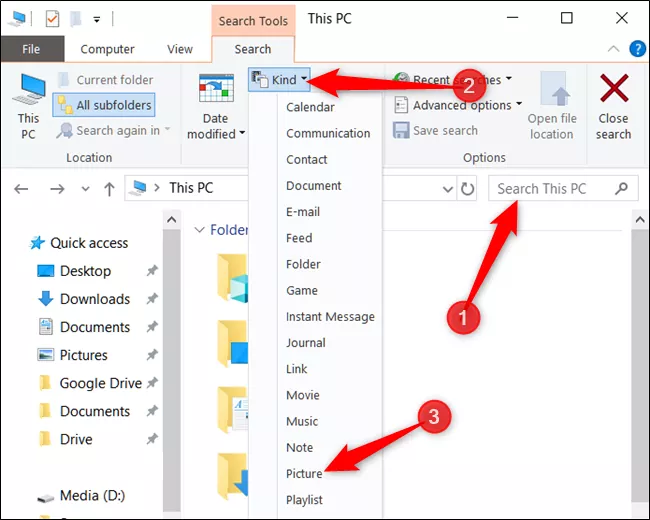The image size is (650, 520).
Task: Unpin Desktop from Quick access
Action: pyautogui.click(x=151, y=271)
